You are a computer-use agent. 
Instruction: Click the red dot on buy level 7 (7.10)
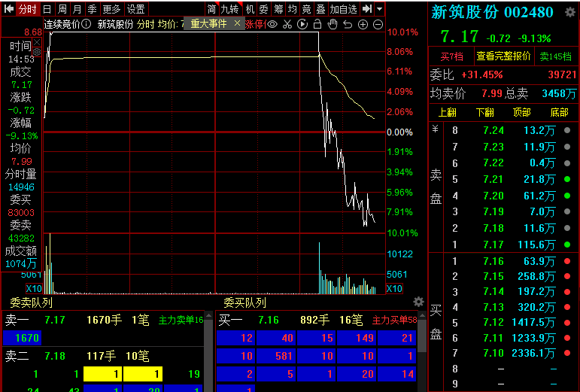[567, 353]
